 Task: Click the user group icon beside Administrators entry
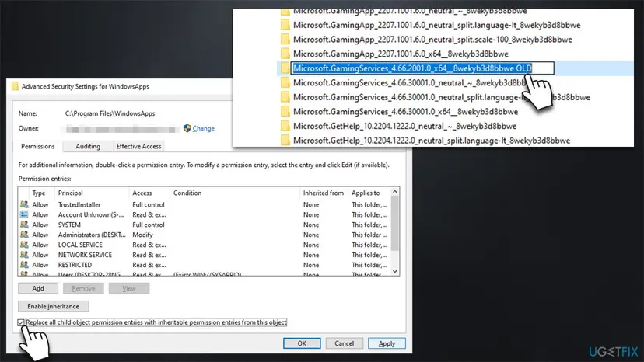[24, 235]
